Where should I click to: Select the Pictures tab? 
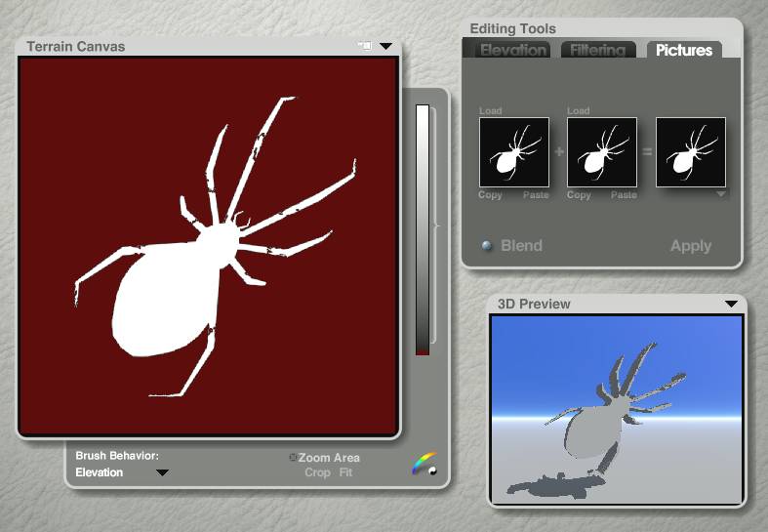684,50
